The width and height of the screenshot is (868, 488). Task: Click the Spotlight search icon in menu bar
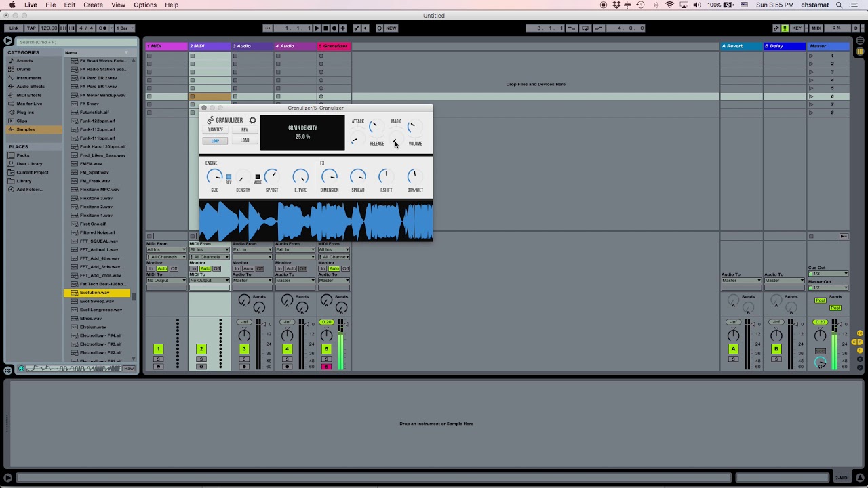pyautogui.click(x=840, y=5)
